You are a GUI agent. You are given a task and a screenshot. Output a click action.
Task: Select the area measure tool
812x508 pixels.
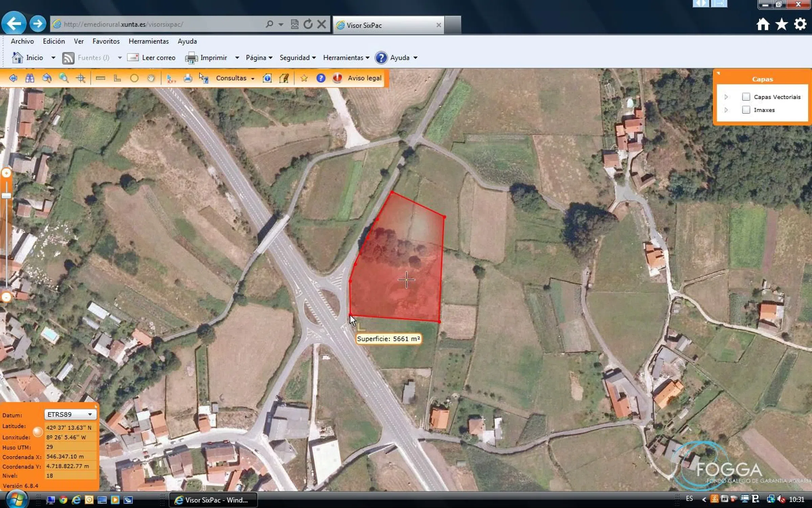pyautogui.click(x=117, y=78)
